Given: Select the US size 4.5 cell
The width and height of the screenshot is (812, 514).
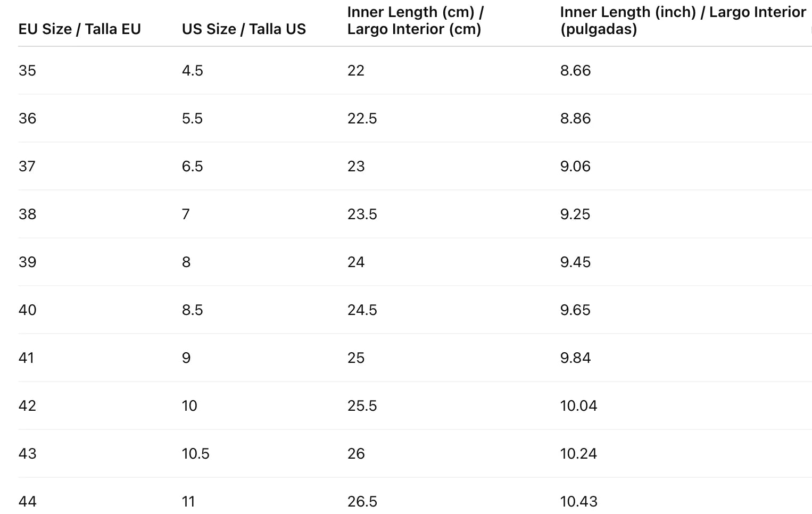Looking at the screenshot, I should 192,71.
